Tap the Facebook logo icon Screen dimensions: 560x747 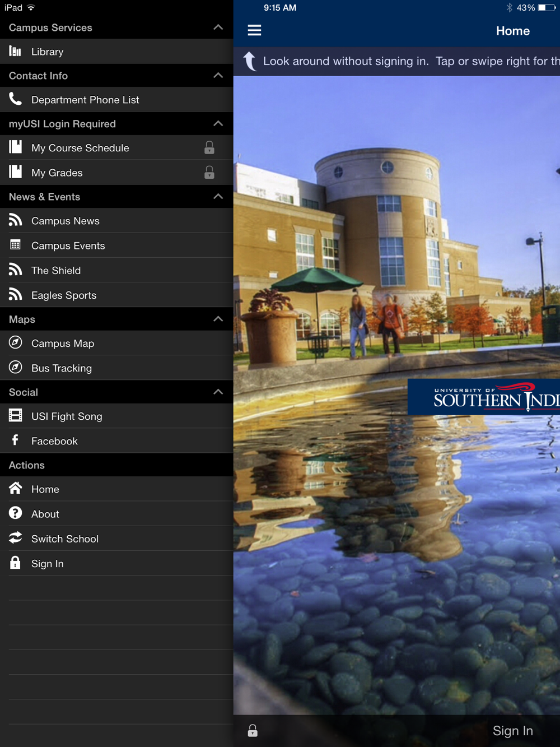click(16, 440)
